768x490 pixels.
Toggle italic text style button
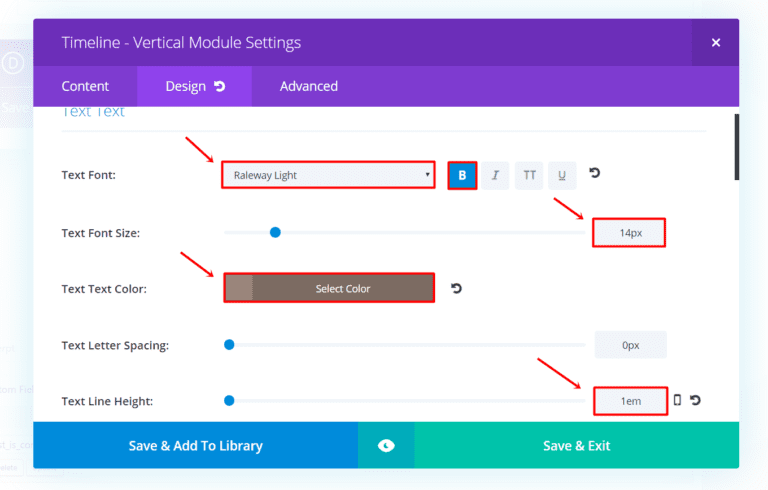click(495, 175)
